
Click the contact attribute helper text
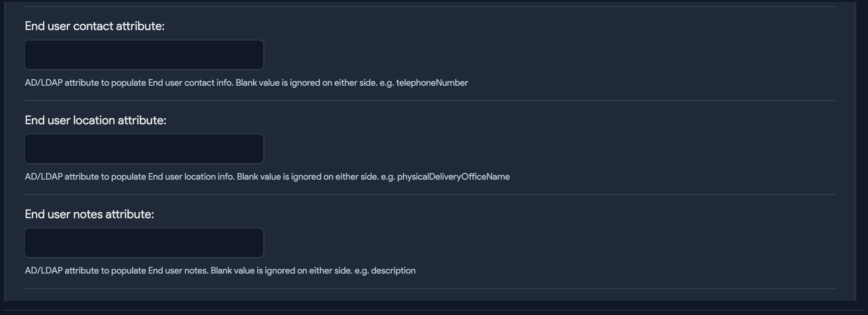(x=246, y=83)
